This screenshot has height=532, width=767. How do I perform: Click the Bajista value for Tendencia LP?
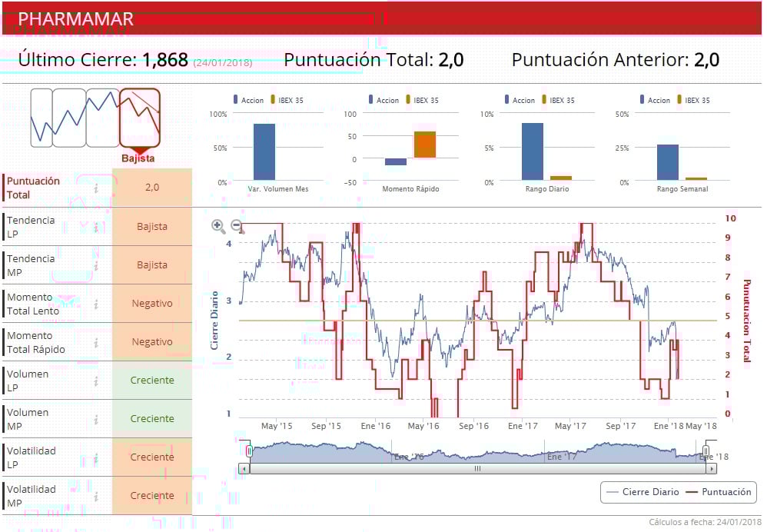pos(152,227)
